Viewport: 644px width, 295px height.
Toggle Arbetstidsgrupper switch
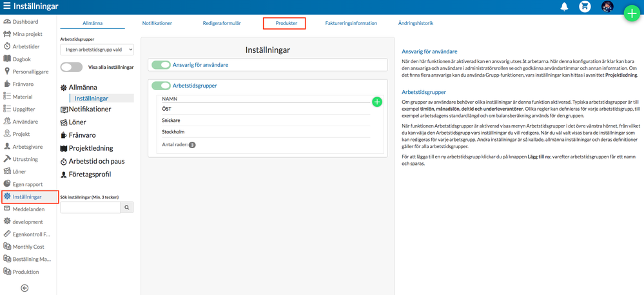tap(161, 86)
